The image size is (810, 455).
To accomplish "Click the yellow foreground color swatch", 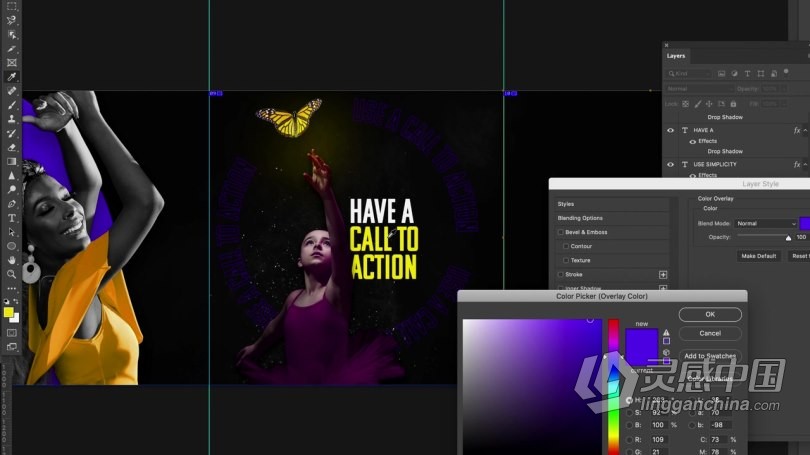I will [x=9, y=312].
